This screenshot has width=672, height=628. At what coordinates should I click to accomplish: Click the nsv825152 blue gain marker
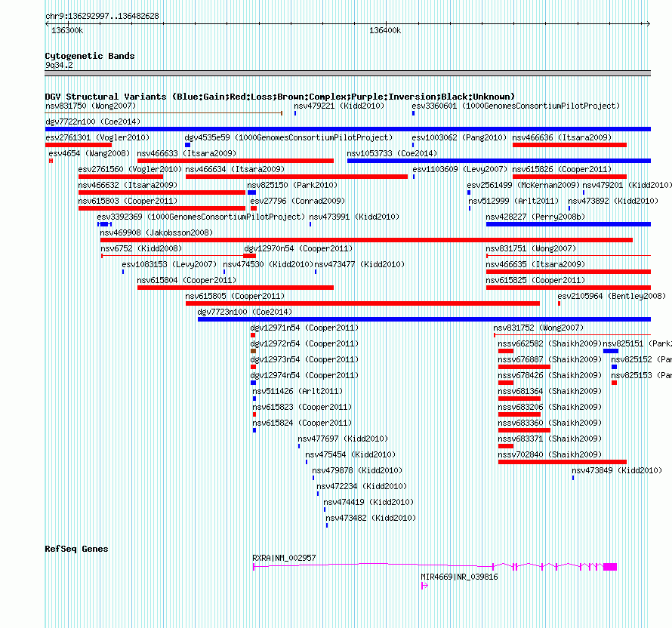click(614, 367)
